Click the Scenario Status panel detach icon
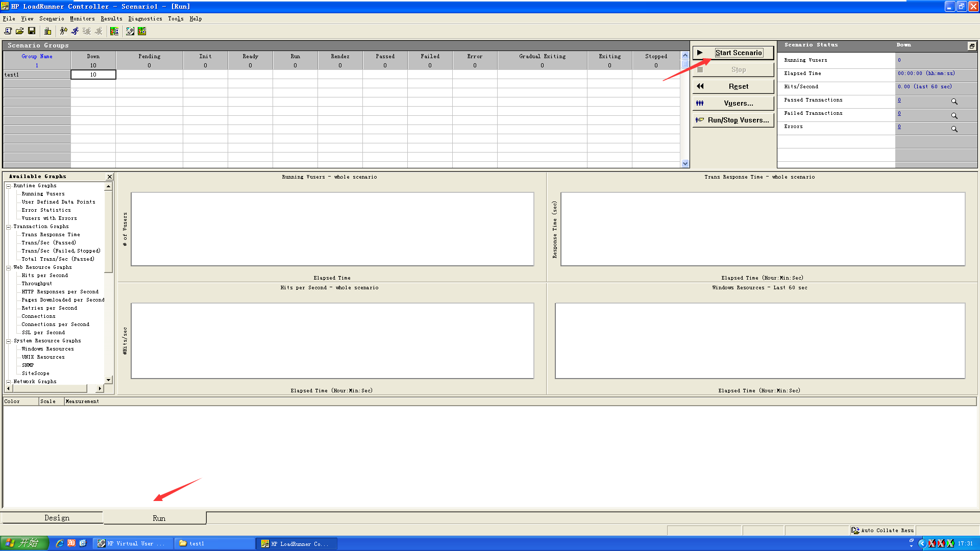980x551 pixels. click(x=972, y=46)
